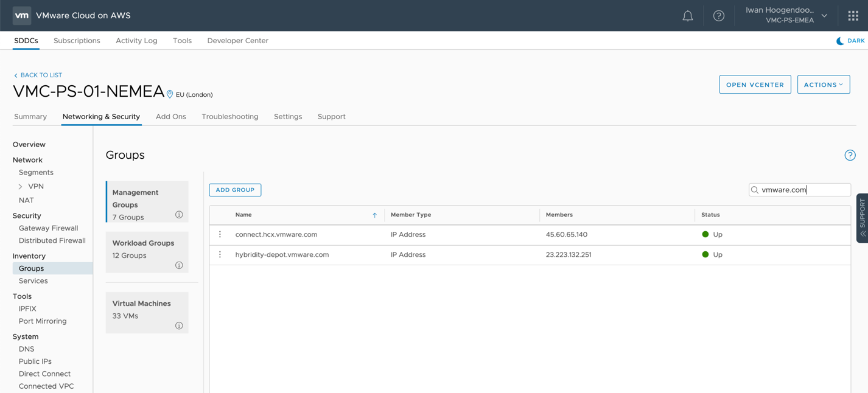The width and height of the screenshot is (868, 393).
Task: Click info icon on Virtual Machines card
Action: [x=179, y=325]
